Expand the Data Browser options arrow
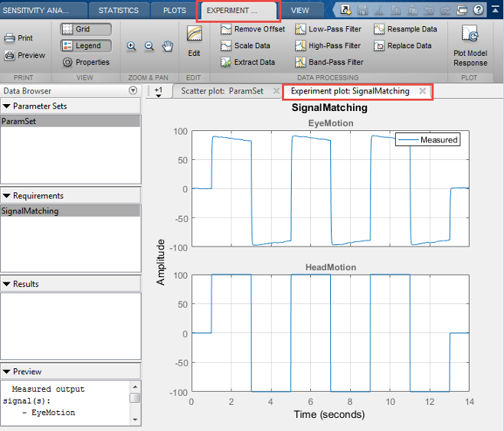The width and height of the screenshot is (504, 431). [x=133, y=91]
